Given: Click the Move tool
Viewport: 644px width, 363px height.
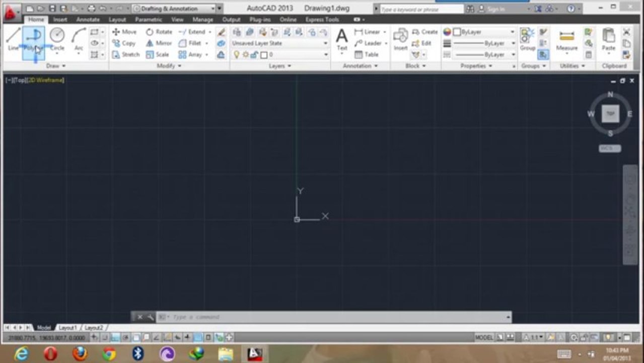Looking at the screenshot, I should point(124,32).
